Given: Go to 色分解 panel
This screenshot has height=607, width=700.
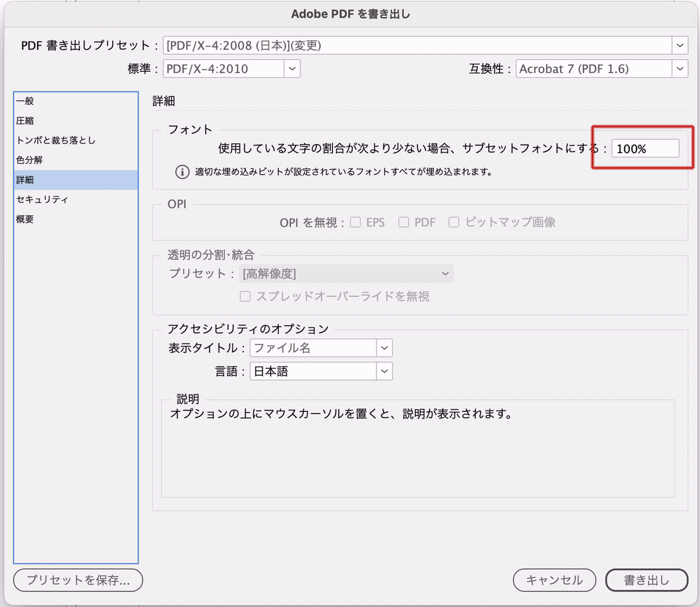Looking at the screenshot, I should 29,160.
